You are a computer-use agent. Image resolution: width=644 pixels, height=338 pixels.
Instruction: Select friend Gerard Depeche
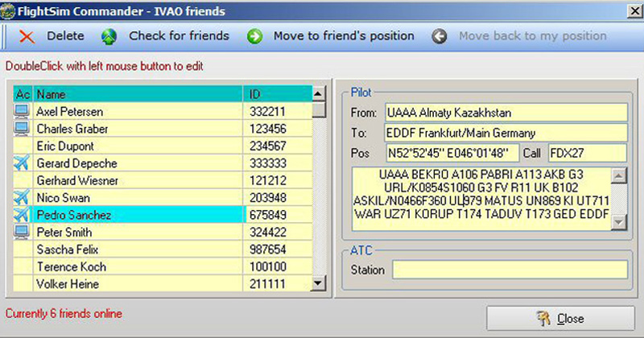click(x=138, y=163)
